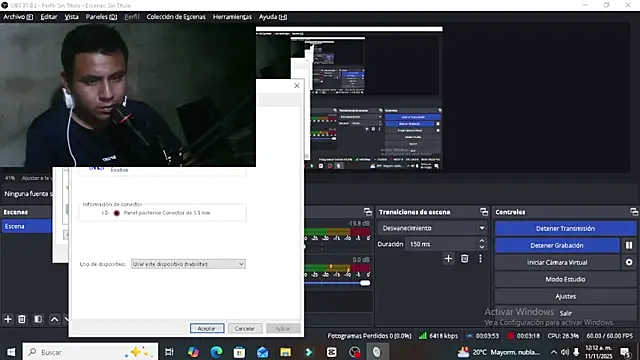Click the microphone tray icon
Screen dimensions: 640x360
pos(576,352)
